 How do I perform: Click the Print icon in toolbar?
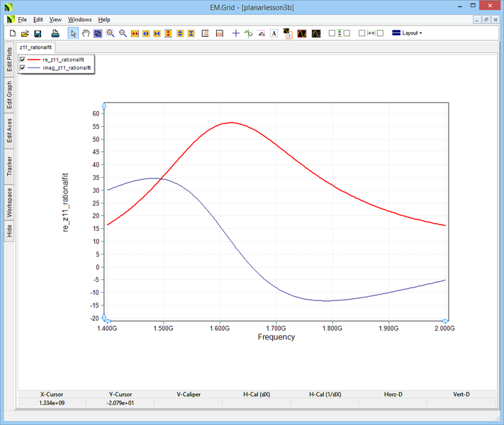tap(55, 33)
